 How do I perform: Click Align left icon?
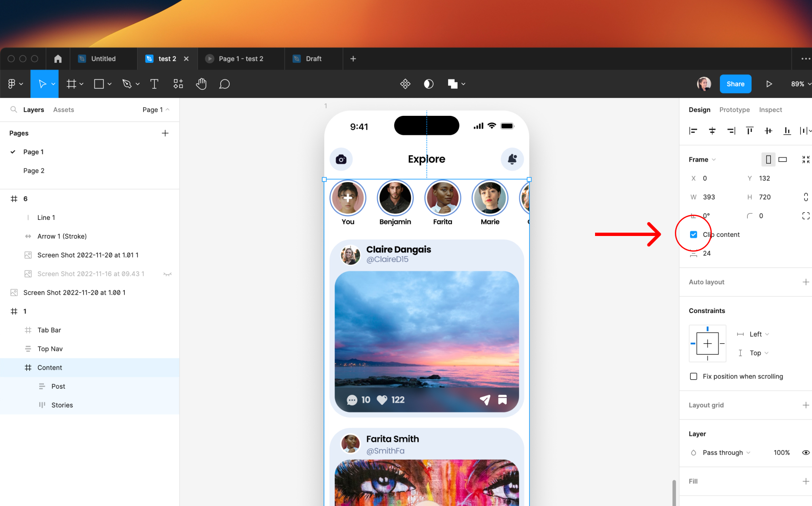tap(693, 131)
